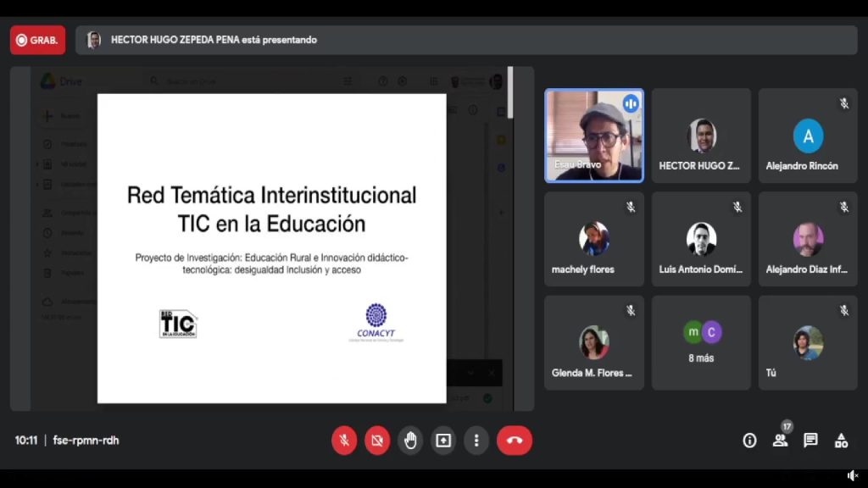Screen dimensions: 868x488
Task: Click the speaker volume icon
Action: click(853, 476)
